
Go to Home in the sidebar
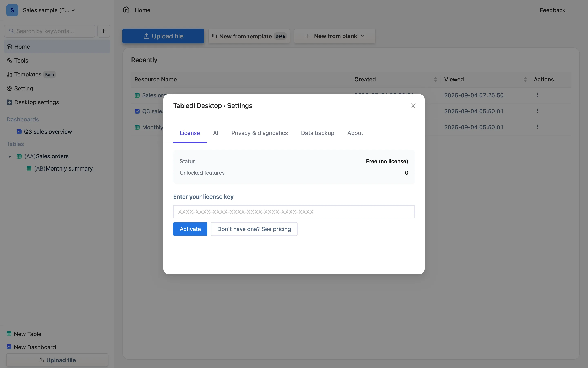pos(57,46)
